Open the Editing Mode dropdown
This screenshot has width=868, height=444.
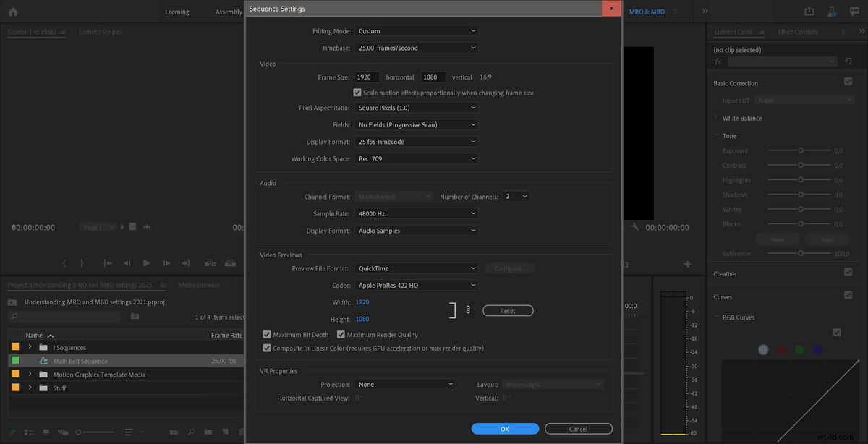416,31
